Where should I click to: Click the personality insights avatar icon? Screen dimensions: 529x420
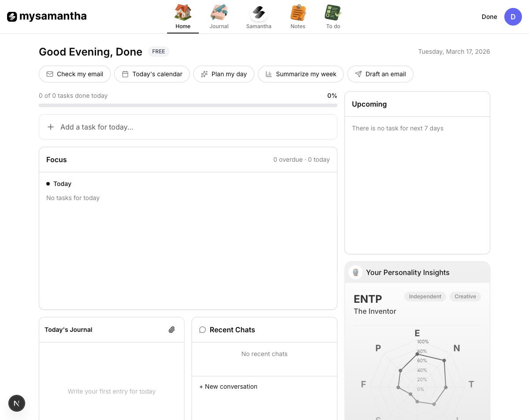coord(355,272)
